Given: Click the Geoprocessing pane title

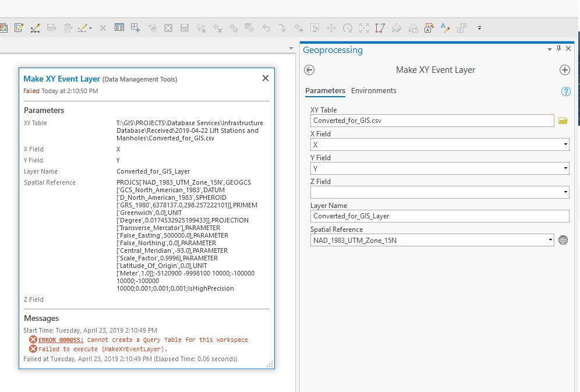Looking at the screenshot, I should tap(333, 50).
